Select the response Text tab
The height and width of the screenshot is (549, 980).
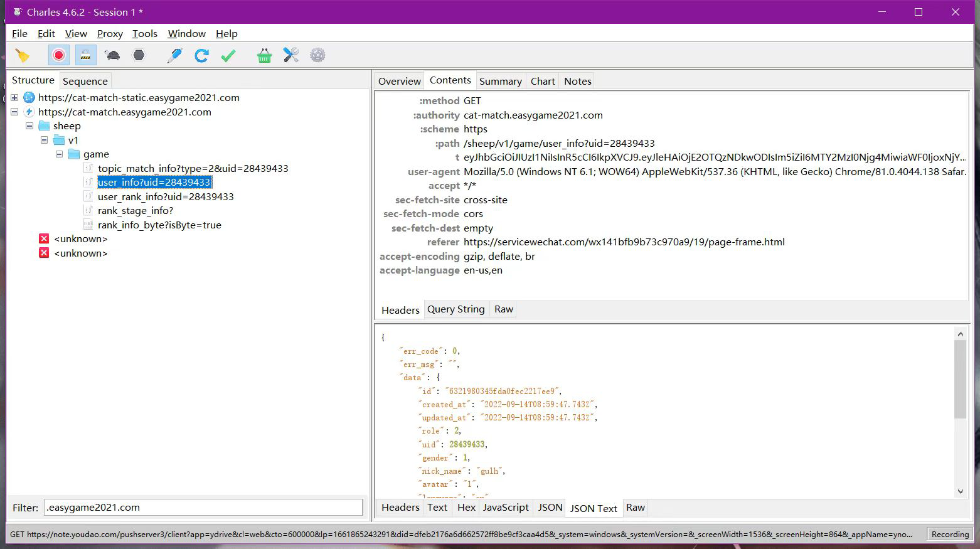point(437,508)
